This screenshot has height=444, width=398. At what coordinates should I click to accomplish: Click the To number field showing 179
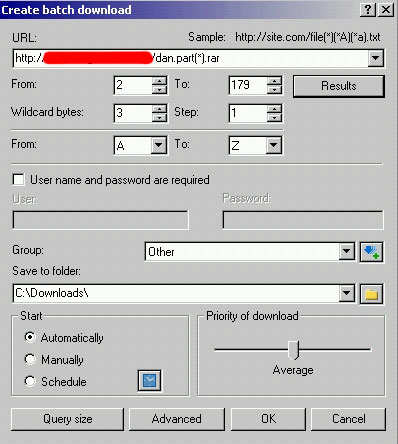coord(248,85)
